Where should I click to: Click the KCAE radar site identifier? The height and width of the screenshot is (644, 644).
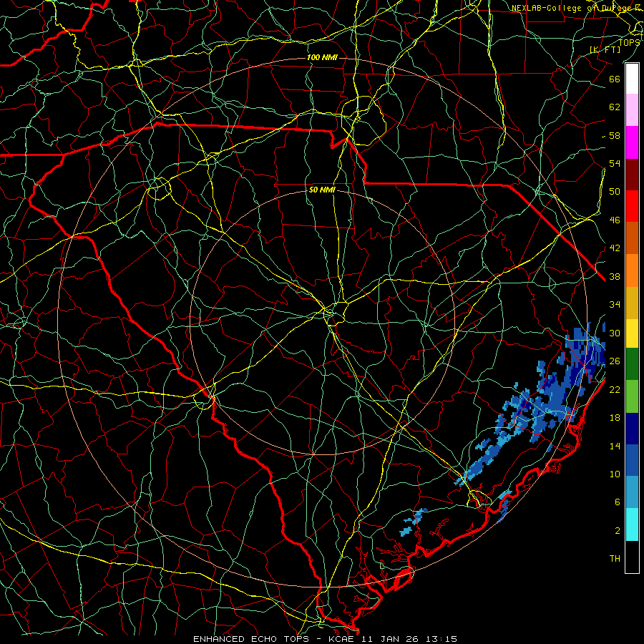(341, 639)
